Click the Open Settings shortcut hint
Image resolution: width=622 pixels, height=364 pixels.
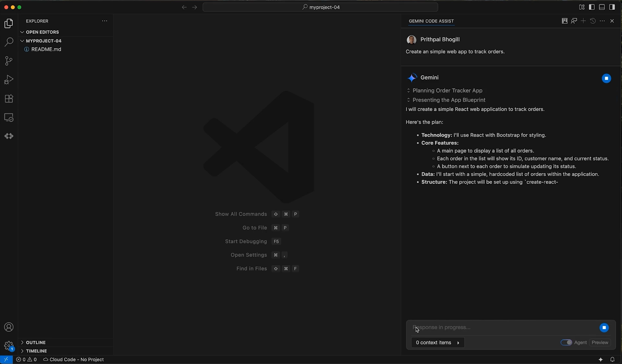259,255
